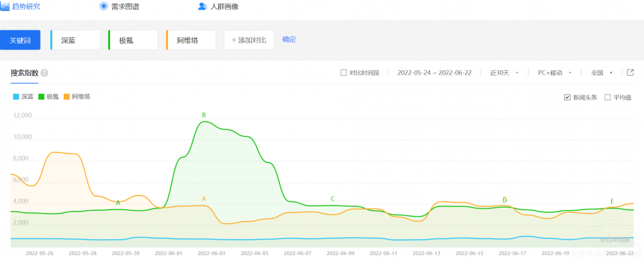Click the 人群画像 person icon

click(202, 6)
